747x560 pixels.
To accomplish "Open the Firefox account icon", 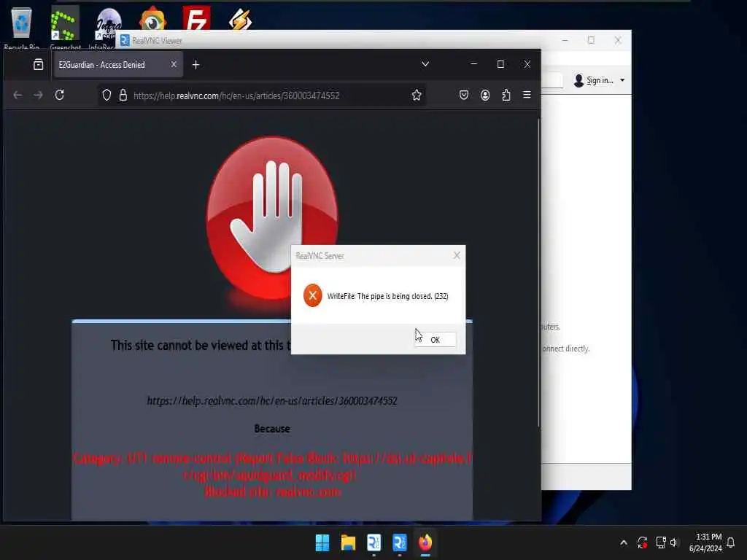I will (x=485, y=96).
